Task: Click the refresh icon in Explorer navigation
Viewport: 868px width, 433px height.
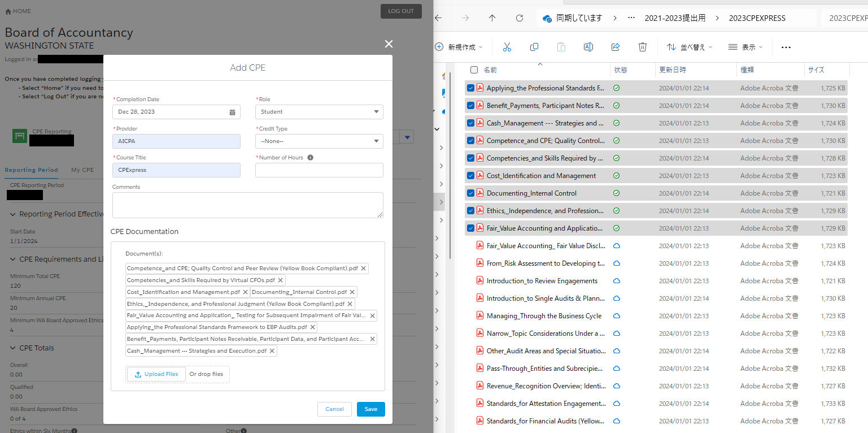Action: [519, 18]
